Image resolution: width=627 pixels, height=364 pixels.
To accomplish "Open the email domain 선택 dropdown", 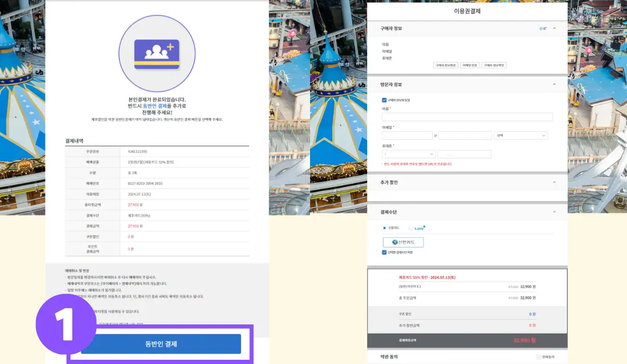I will click(x=520, y=136).
